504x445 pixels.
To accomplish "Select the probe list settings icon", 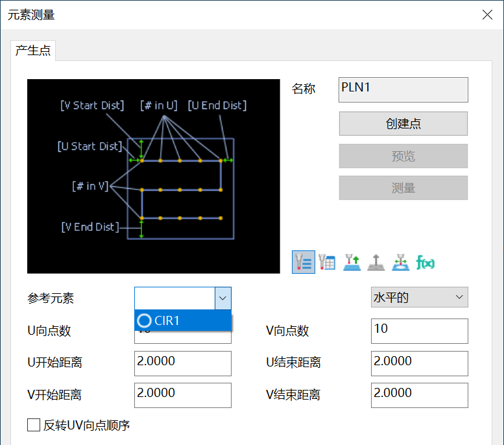I will (303, 262).
